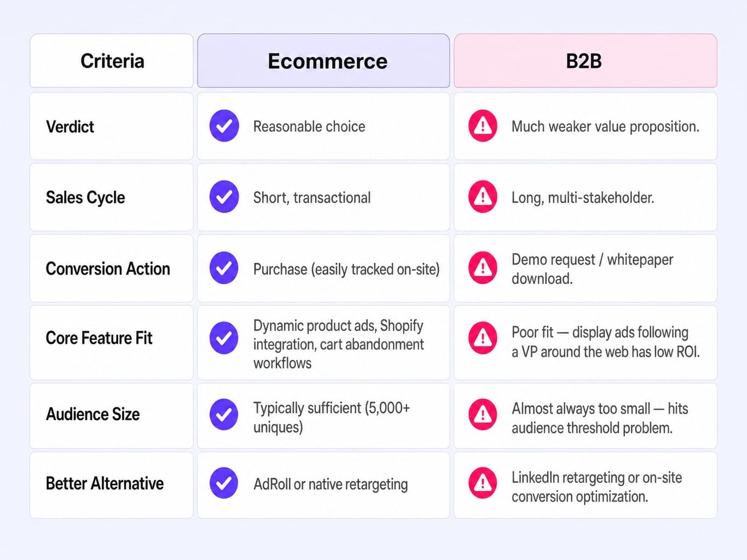Click the Criteria header cell

tap(112, 61)
